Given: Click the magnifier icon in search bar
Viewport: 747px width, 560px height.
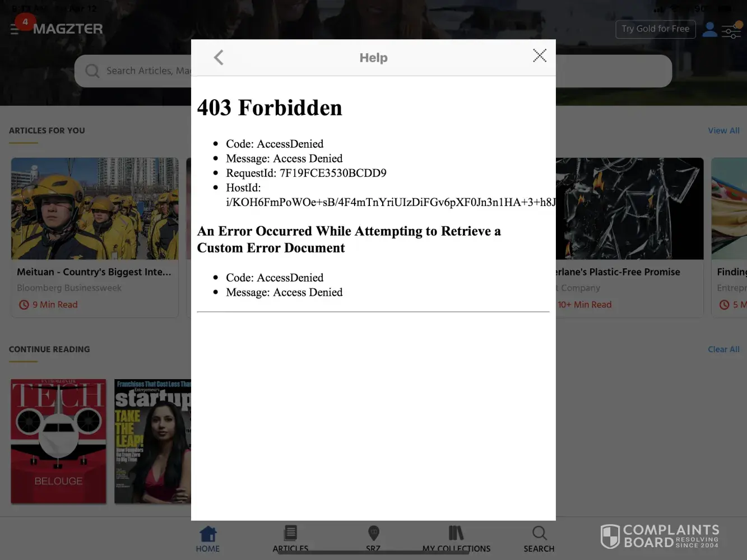Looking at the screenshot, I should point(92,71).
